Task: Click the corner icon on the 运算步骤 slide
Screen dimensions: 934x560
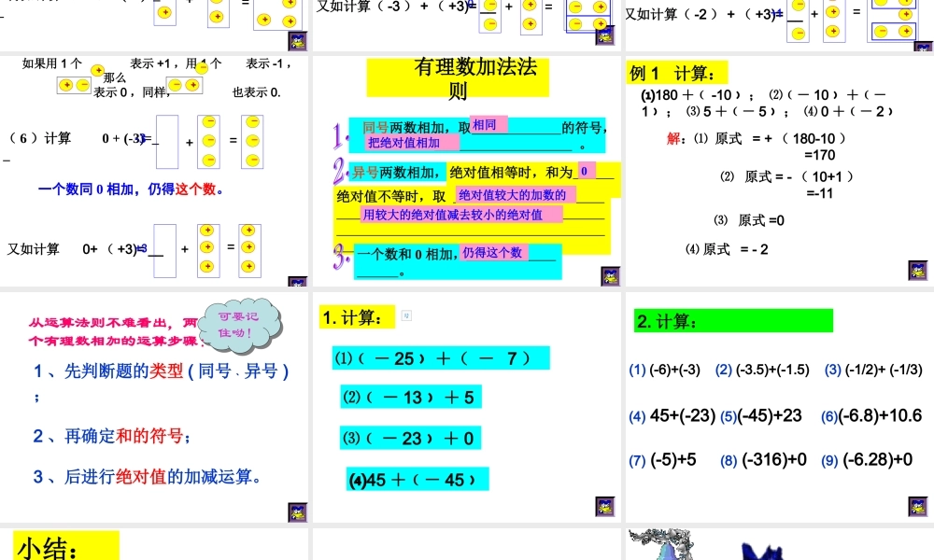Action: click(297, 512)
